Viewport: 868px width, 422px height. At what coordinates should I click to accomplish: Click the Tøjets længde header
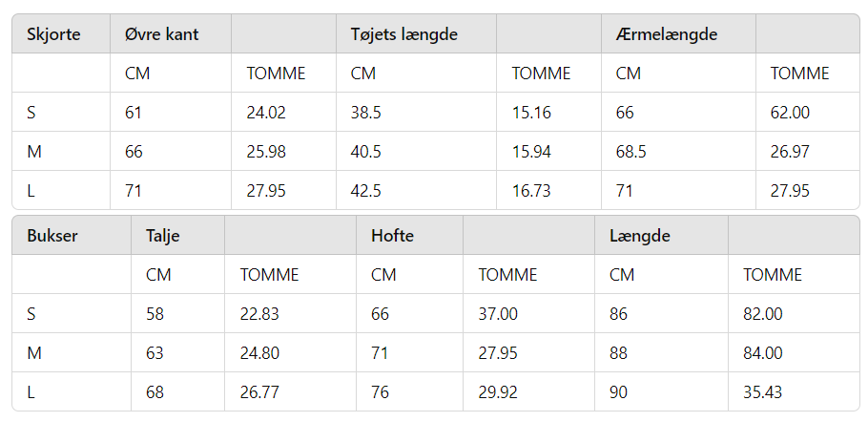coord(416,33)
